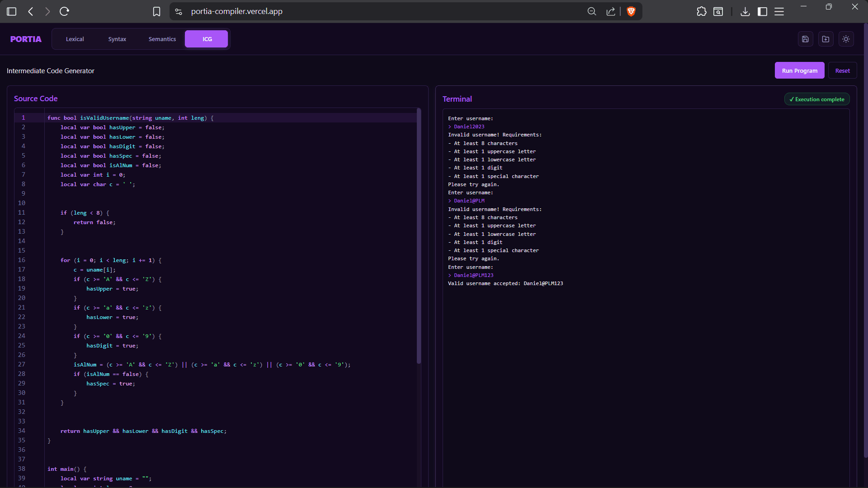This screenshot has height=488, width=868.
Task: Click line number 27 in the gutter
Action: (x=22, y=365)
